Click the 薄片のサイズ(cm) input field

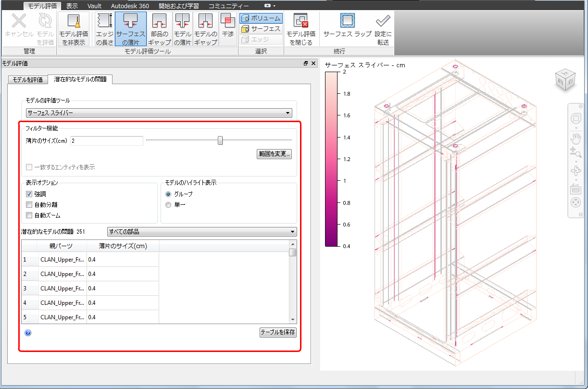tap(107, 140)
